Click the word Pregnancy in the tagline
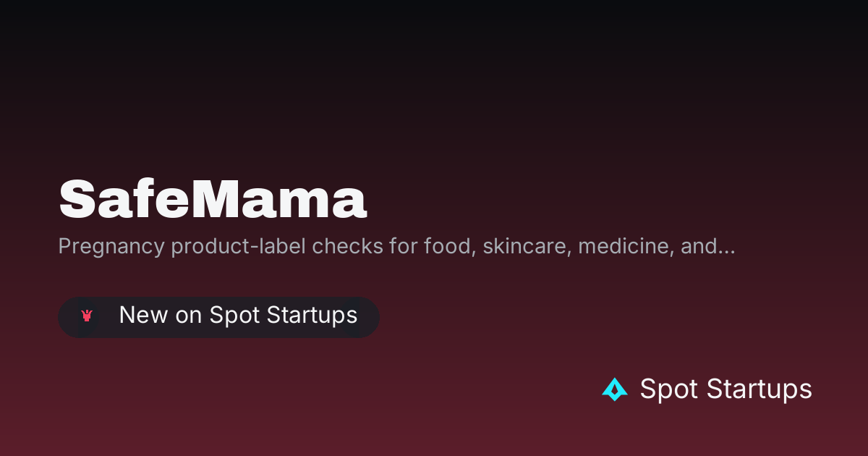Image resolution: width=868 pixels, height=456 pixels. point(111,248)
